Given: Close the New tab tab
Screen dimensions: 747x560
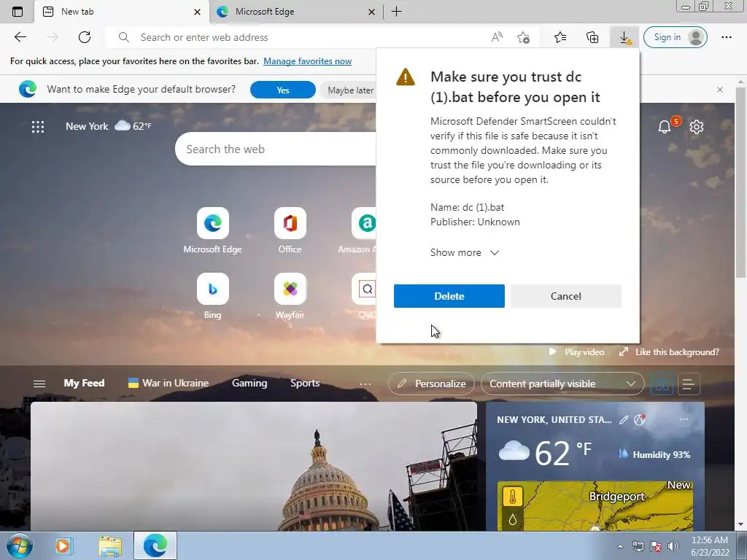Looking at the screenshot, I should point(197,12).
